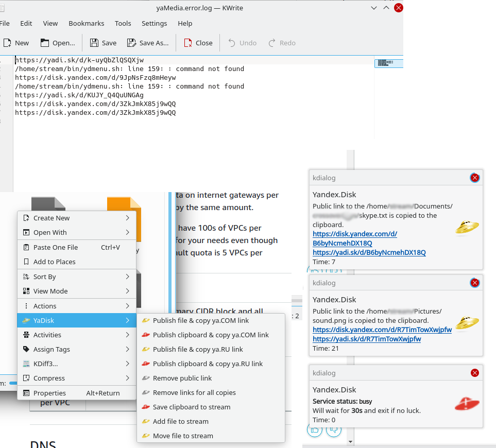Screen dimensions: 496x448
Task: Open the Edit menu in KWrite
Action: point(26,23)
